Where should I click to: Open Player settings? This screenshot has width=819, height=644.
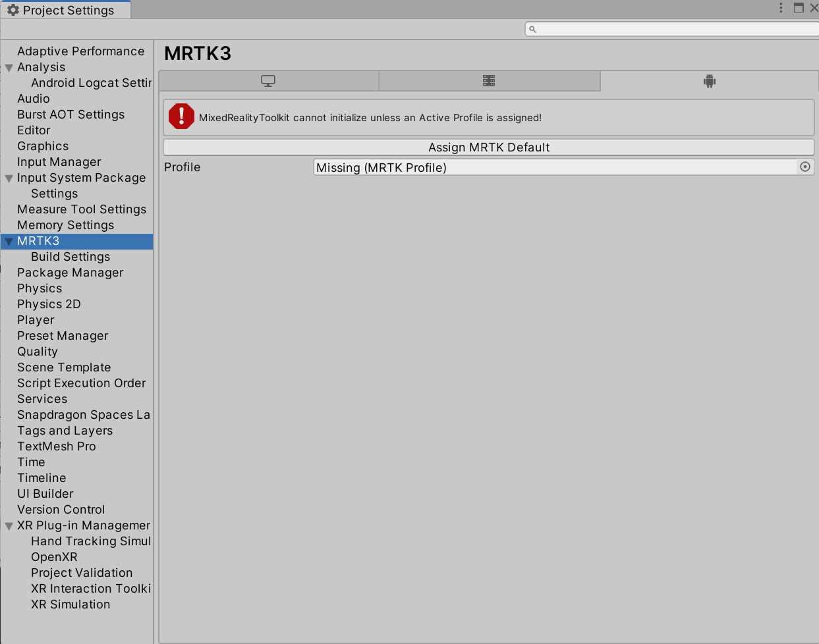tap(36, 320)
